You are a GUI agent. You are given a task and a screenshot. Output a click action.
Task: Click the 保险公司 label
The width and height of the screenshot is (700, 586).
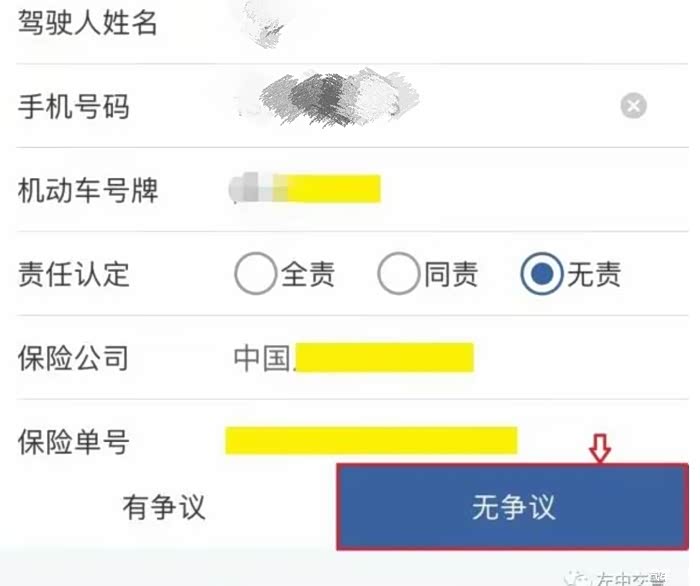(x=73, y=357)
